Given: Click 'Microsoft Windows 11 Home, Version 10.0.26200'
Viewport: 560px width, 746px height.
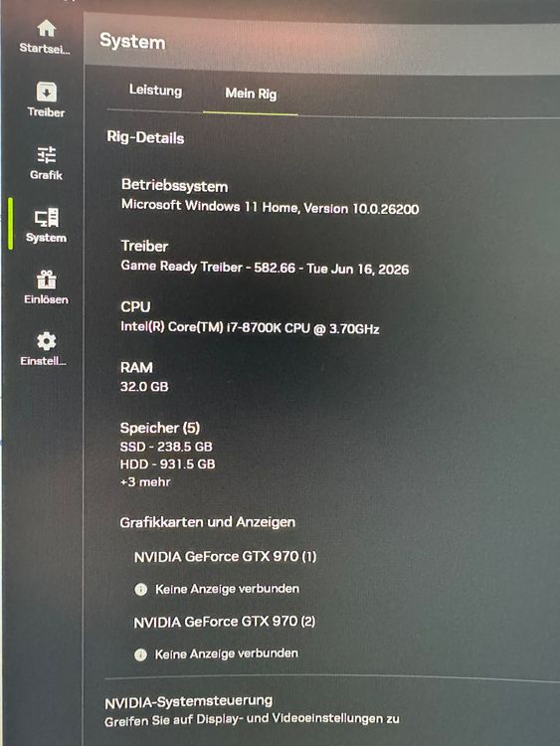Looking at the screenshot, I should click(271, 207).
